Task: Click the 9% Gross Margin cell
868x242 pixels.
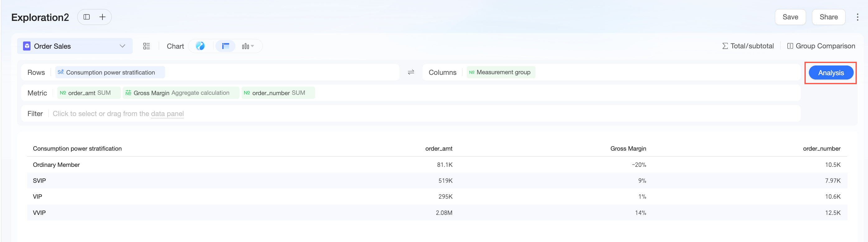Action: pyautogui.click(x=642, y=181)
